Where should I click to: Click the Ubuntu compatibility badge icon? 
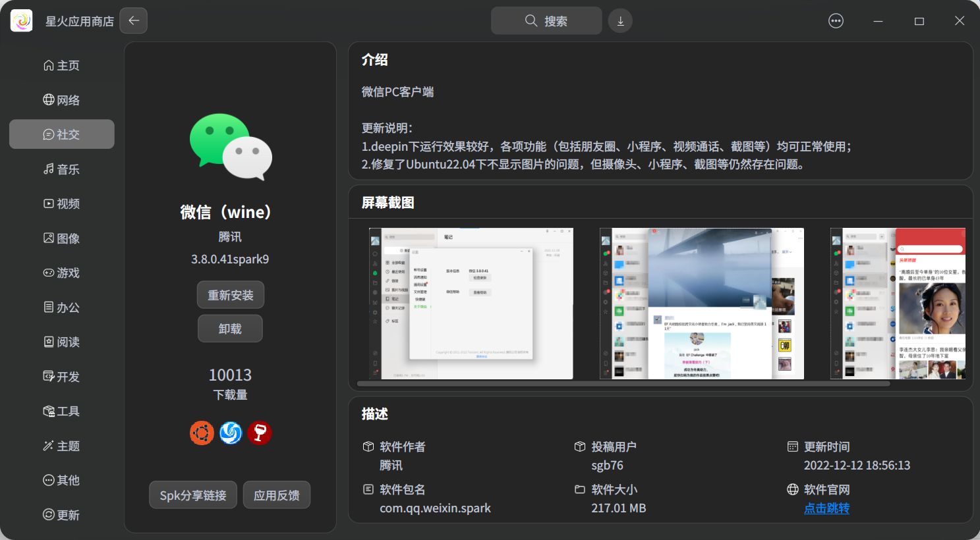tap(202, 433)
